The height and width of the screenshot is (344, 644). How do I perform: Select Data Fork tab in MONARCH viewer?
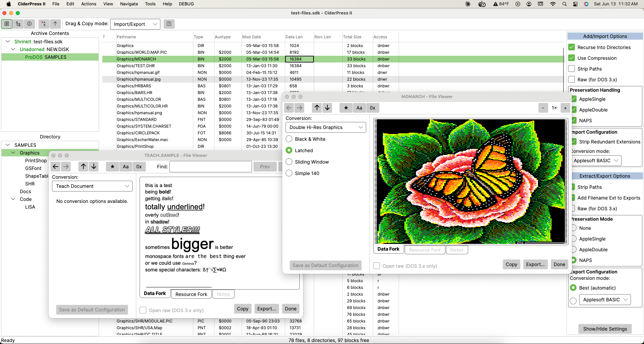(388, 249)
